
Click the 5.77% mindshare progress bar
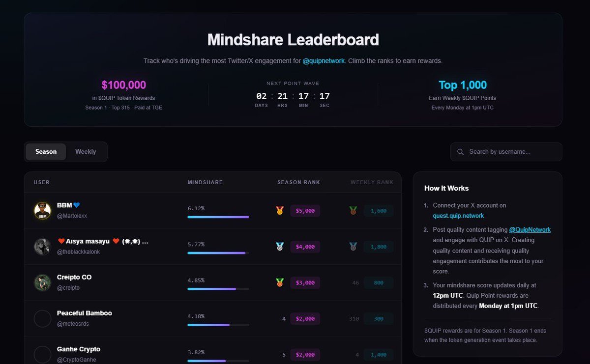pos(218,253)
